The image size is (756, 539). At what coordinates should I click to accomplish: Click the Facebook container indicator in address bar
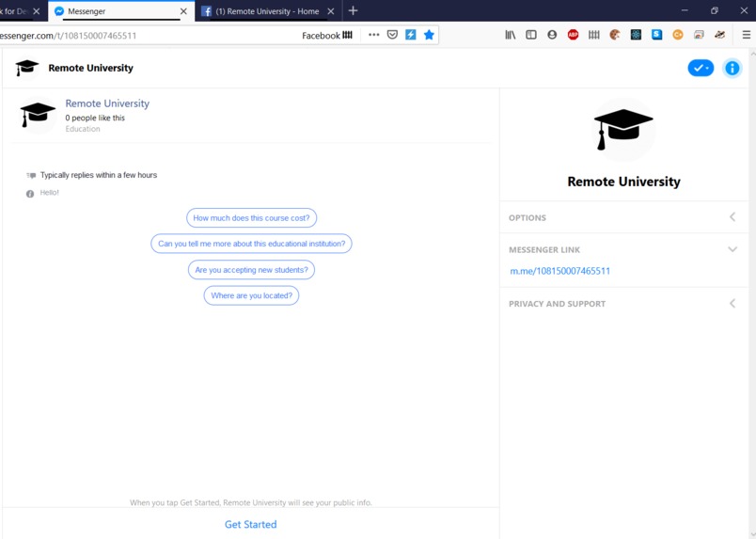[x=327, y=35]
